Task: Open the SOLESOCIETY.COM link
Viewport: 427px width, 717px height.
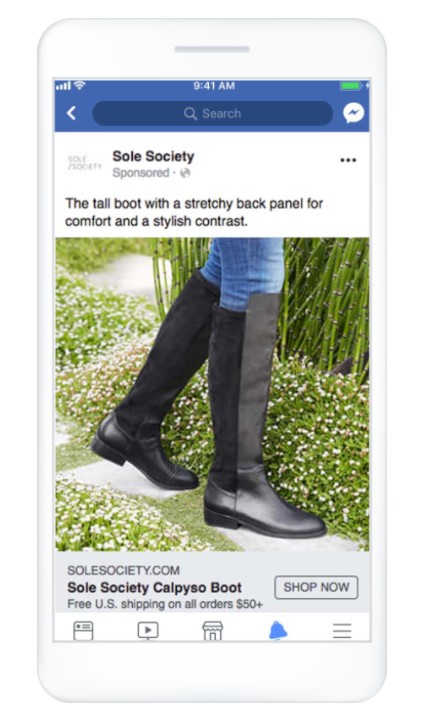Action: coord(123,570)
